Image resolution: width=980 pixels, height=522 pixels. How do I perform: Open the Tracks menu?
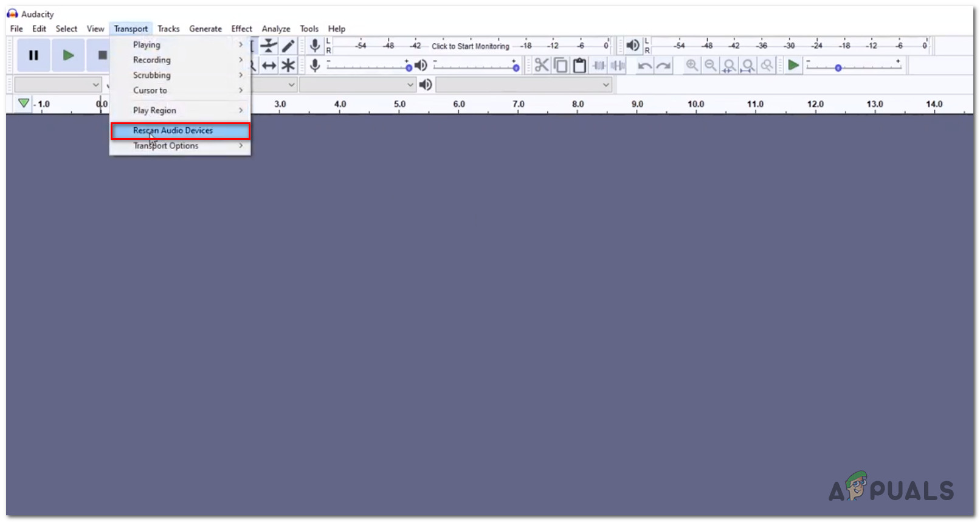click(168, 29)
